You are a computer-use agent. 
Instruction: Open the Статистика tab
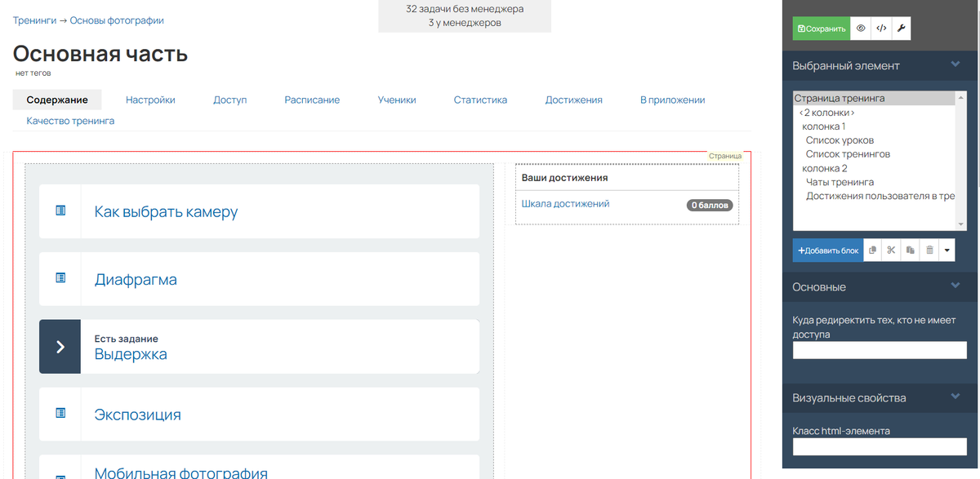[x=480, y=100]
